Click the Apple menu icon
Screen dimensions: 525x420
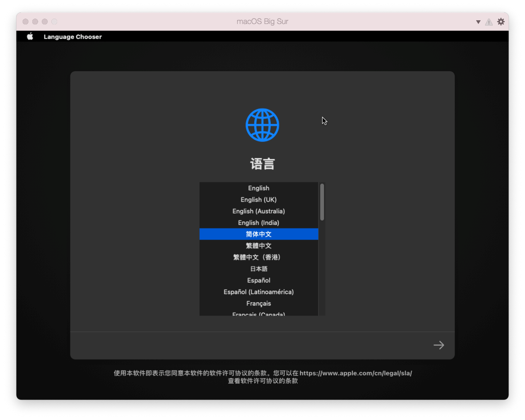pyautogui.click(x=30, y=36)
